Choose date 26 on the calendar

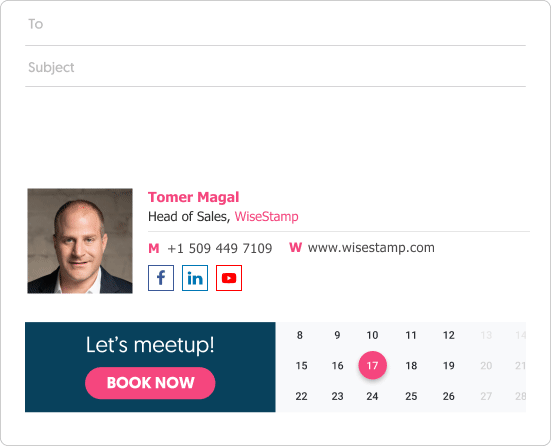pos(449,396)
